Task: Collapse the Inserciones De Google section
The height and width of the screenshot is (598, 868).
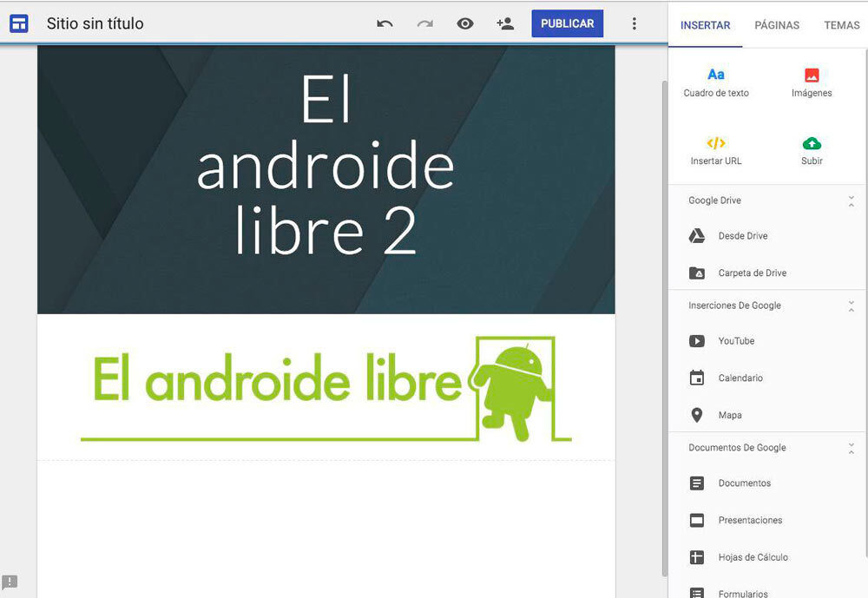Action: (x=852, y=306)
